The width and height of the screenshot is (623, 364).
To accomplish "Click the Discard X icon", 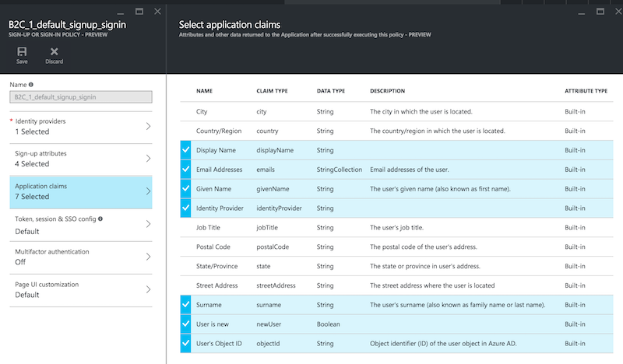I will click(x=54, y=51).
